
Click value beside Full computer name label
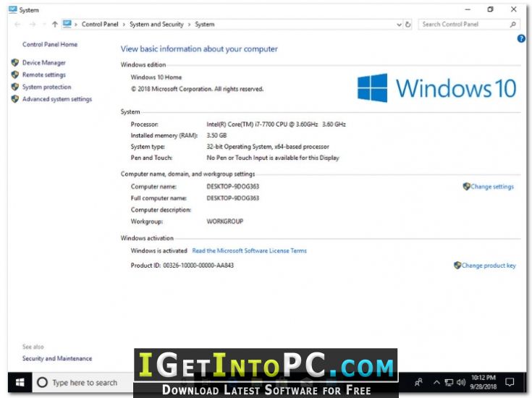pos(233,198)
